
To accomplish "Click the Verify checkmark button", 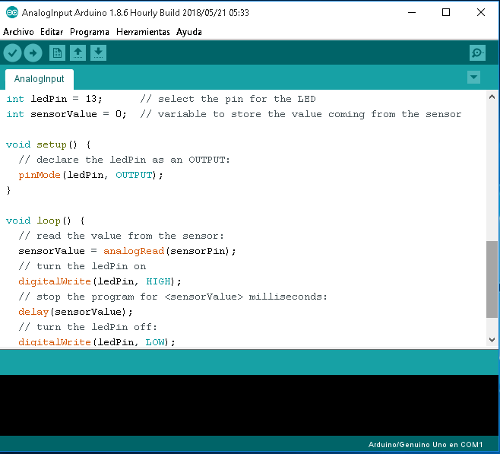I will coord(12,53).
